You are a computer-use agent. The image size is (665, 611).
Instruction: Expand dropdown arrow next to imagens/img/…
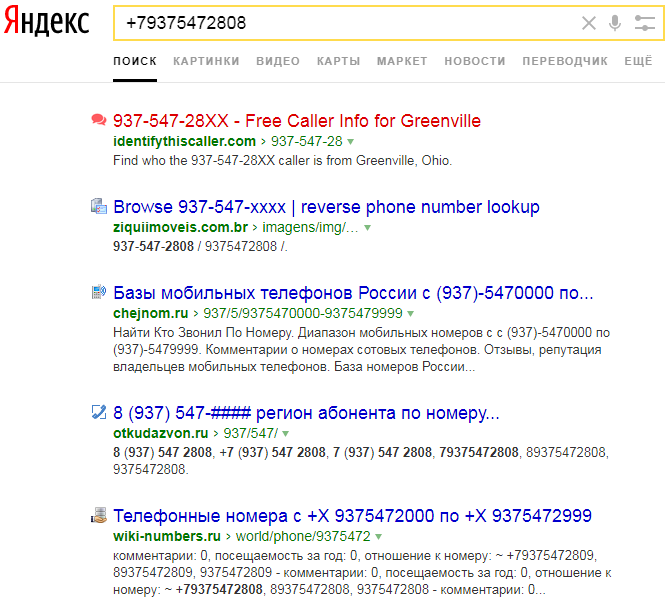368,228
